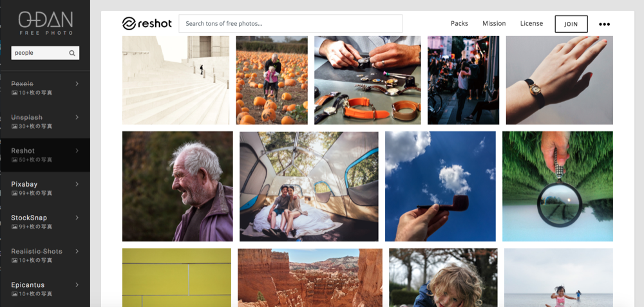Expand the Pexels source arrow
The width and height of the screenshot is (644, 307).
(x=77, y=84)
